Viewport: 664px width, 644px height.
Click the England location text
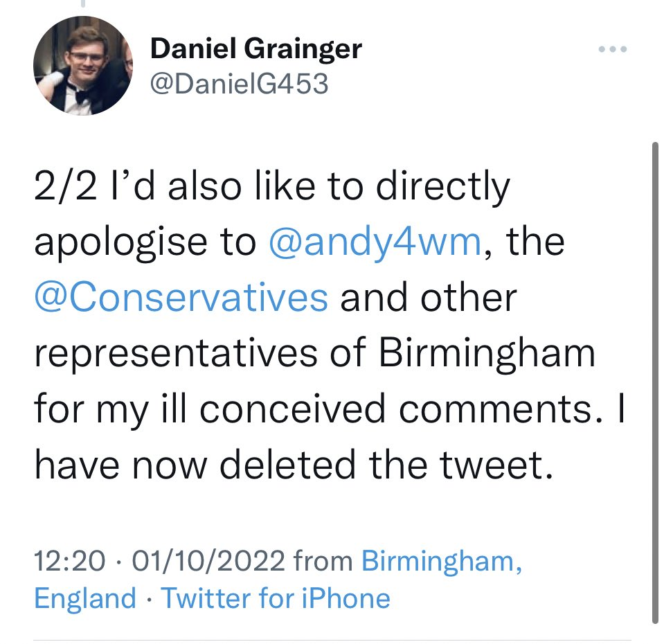[x=85, y=598]
